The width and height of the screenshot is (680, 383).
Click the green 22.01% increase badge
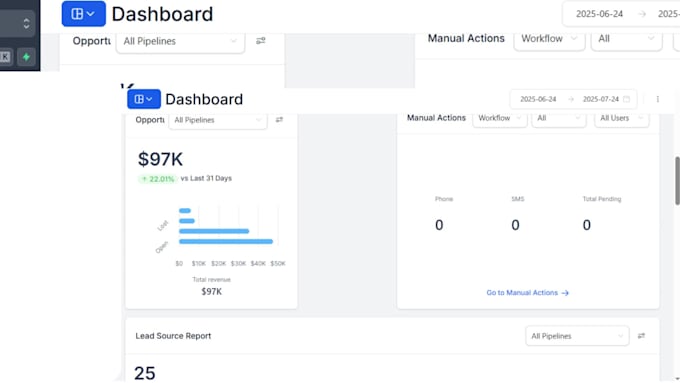158,179
